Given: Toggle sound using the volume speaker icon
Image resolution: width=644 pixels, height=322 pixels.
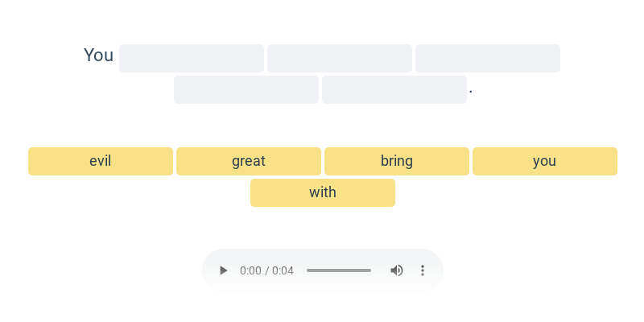Looking at the screenshot, I should (396, 270).
